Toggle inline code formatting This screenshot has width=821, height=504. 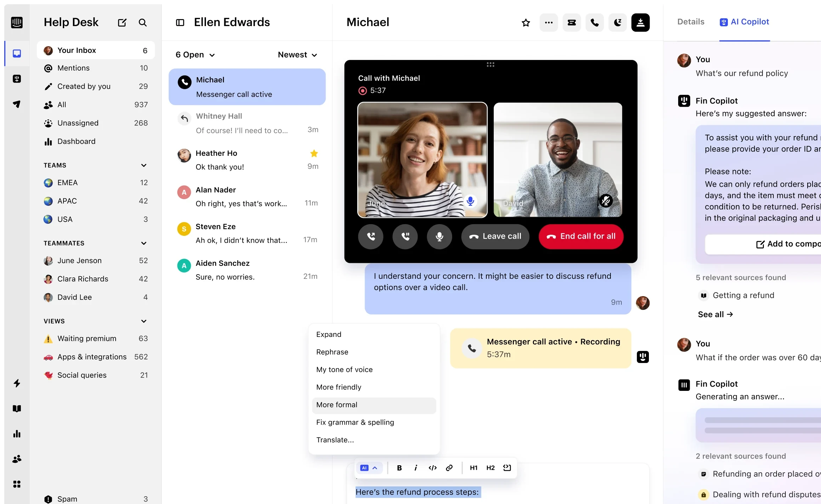pyautogui.click(x=432, y=468)
